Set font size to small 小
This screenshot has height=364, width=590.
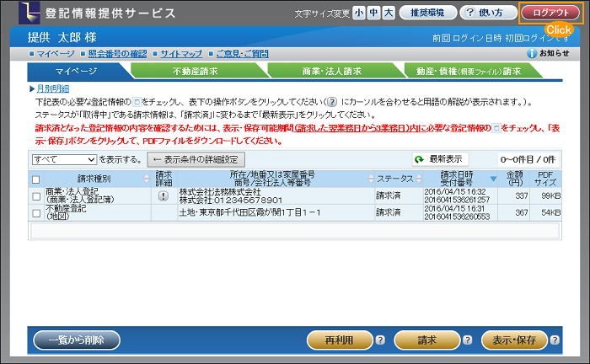[x=359, y=13]
